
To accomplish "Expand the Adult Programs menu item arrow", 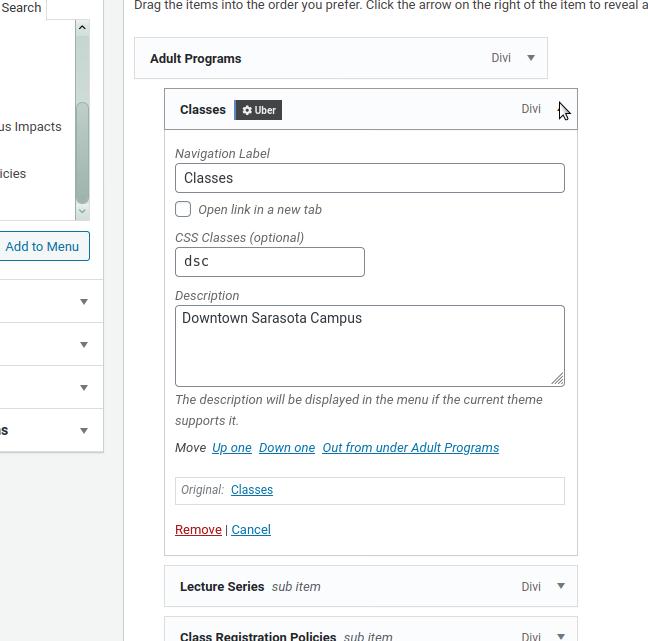I will pyautogui.click(x=531, y=58).
